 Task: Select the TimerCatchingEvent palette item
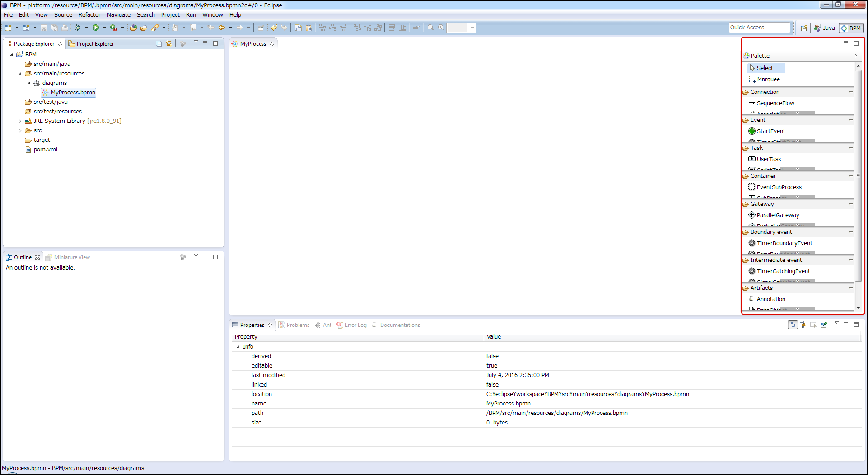[x=779, y=271]
